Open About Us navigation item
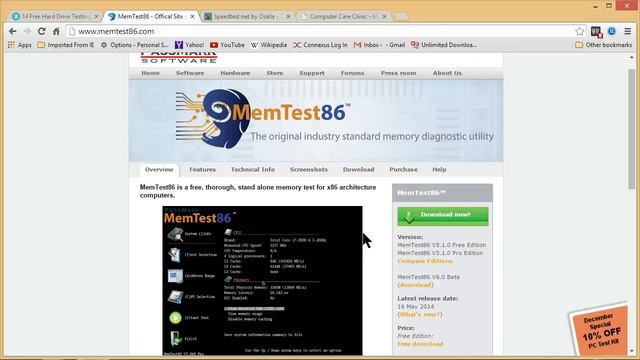This screenshot has height=360, width=640. (x=447, y=73)
